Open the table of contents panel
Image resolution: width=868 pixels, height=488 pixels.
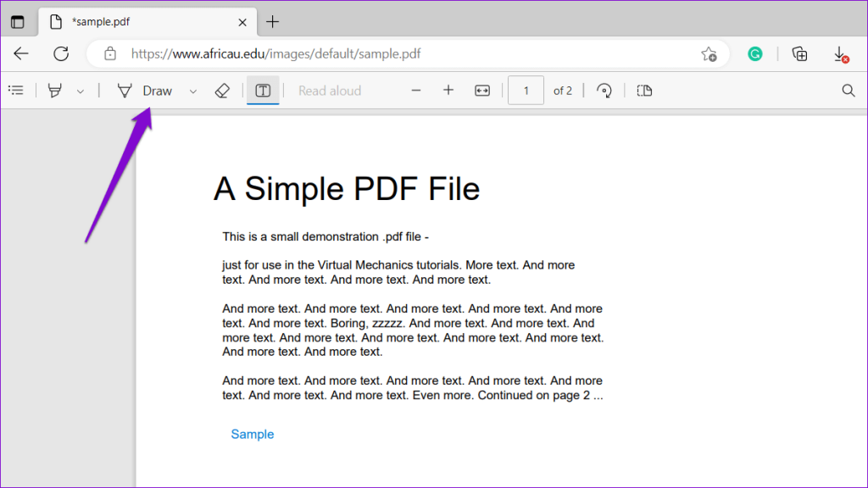pyautogui.click(x=16, y=90)
